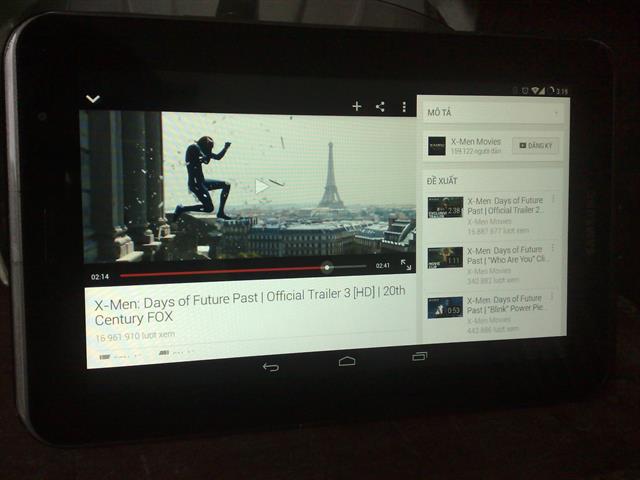Open the X-Men Movies channel name
This screenshot has width=640, height=480.
476,142
